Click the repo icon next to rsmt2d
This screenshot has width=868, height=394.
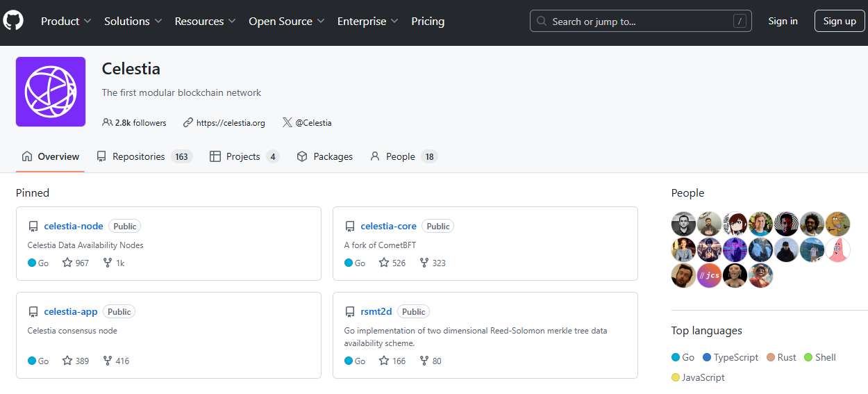[350, 312]
